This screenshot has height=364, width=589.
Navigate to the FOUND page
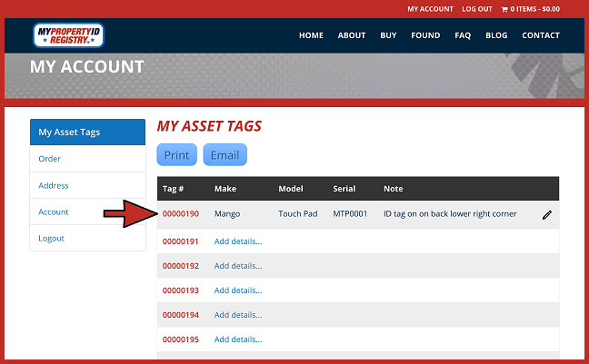point(425,36)
